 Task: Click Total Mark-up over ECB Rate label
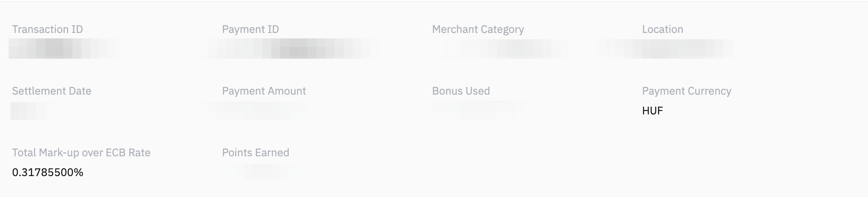[x=81, y=153]
